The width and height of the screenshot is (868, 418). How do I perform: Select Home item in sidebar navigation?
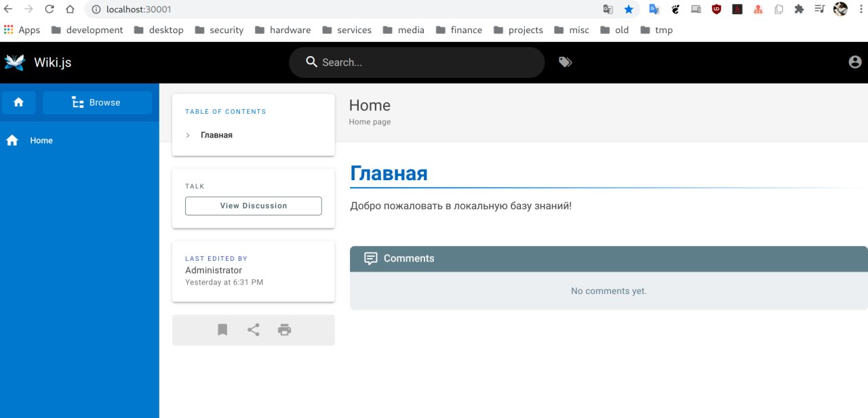[79, 140]
